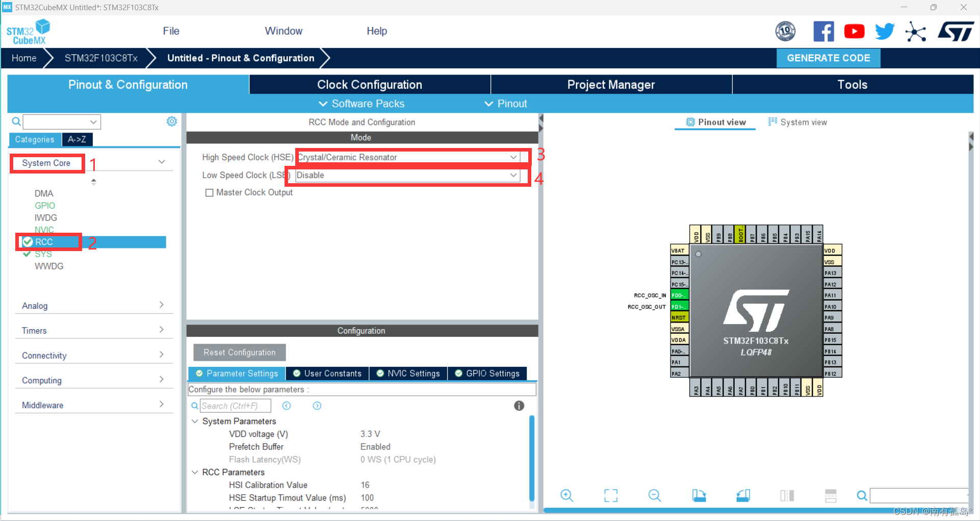Click the vertical flip view icon
Screen dimensions: 980x521
[x=787, y=495]
